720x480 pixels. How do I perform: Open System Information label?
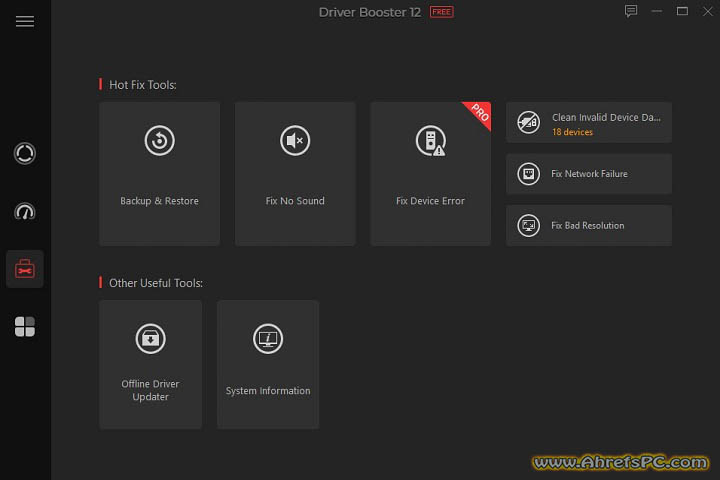pyautogui.click(x=268, y=391)
